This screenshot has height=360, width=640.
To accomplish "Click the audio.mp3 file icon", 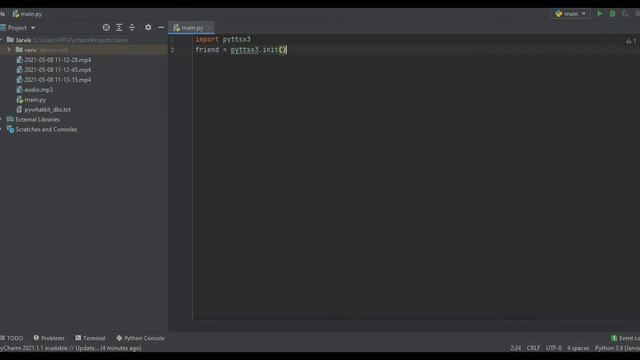I will pyautogui.click(x=19, y=90).
